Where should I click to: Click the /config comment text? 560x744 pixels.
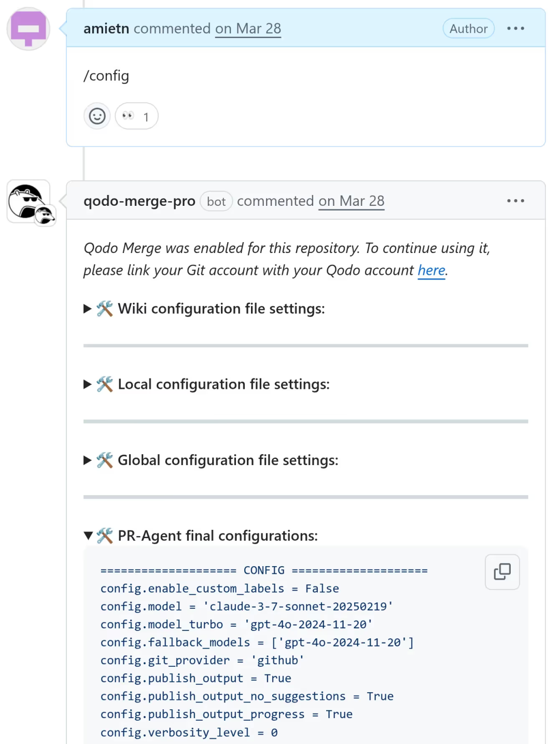(106, 76)
